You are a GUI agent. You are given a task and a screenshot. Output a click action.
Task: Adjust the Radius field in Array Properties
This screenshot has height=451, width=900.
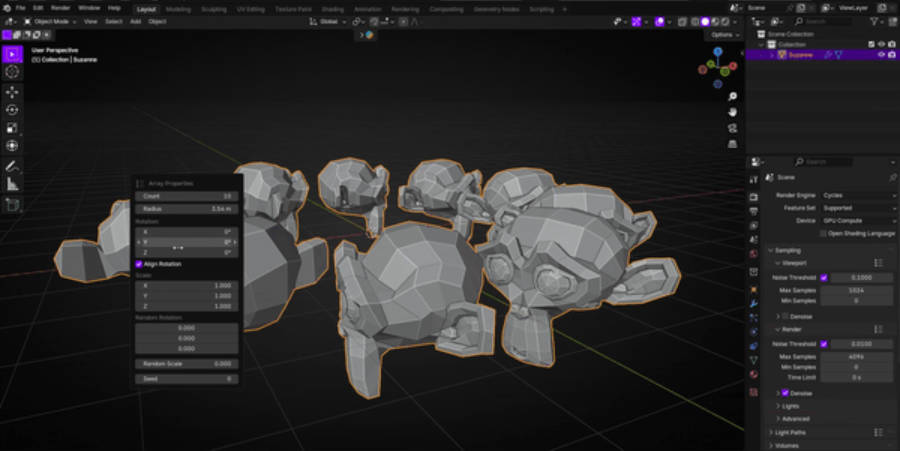coord(187,209)
